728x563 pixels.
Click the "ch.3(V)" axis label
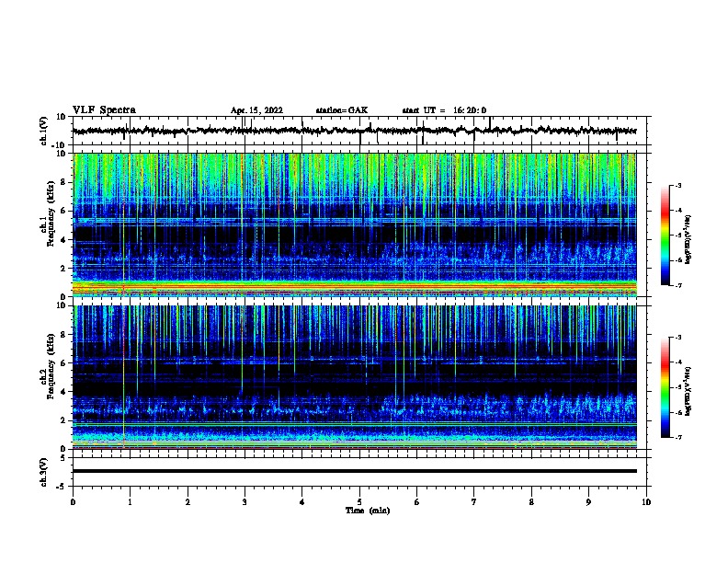[x=44, y=472]
